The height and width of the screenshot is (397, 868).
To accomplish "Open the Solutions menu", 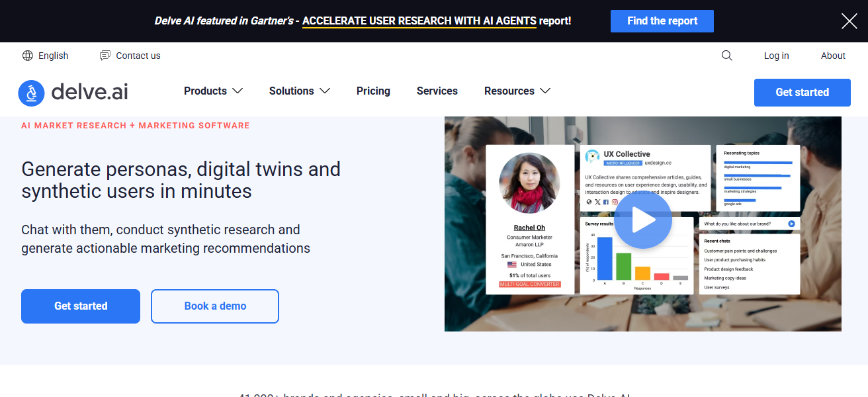I will (291, 91).
